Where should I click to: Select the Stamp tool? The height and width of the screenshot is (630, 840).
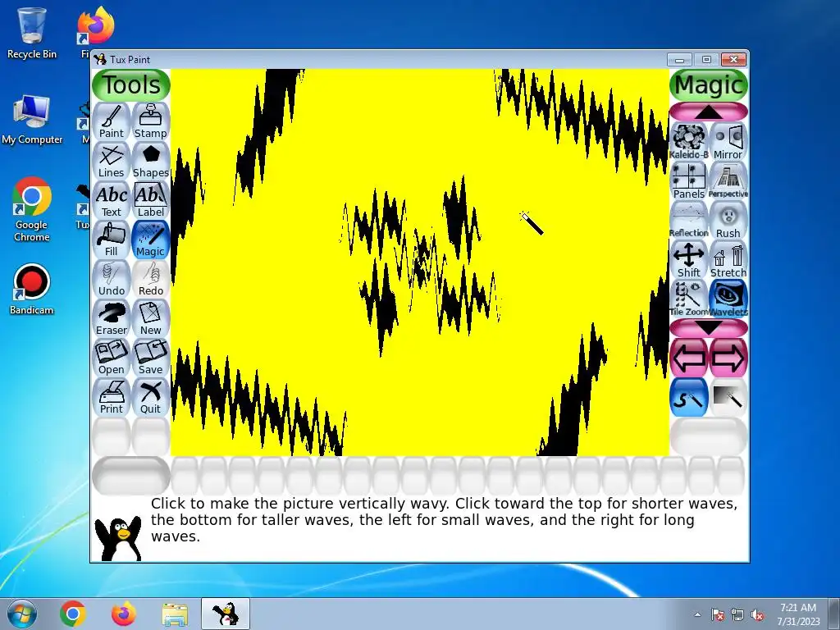(151, 121)
